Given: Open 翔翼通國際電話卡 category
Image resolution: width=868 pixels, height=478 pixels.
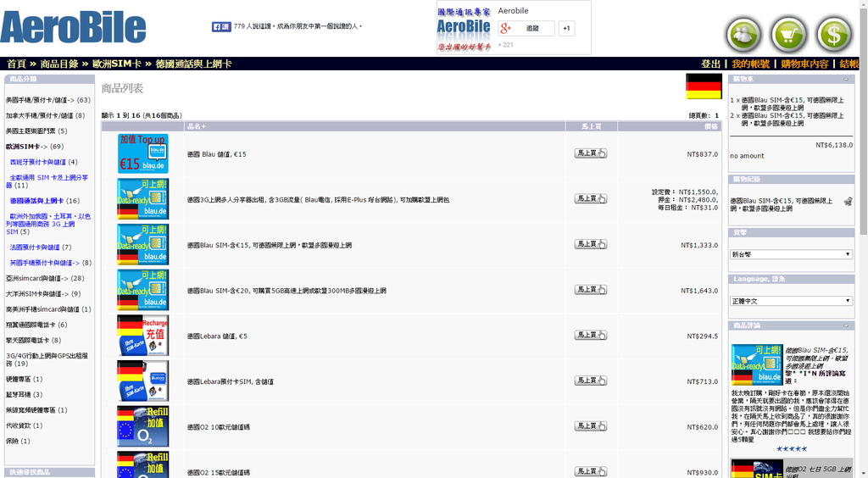Looking at the screenshot, I should [31, 325].
